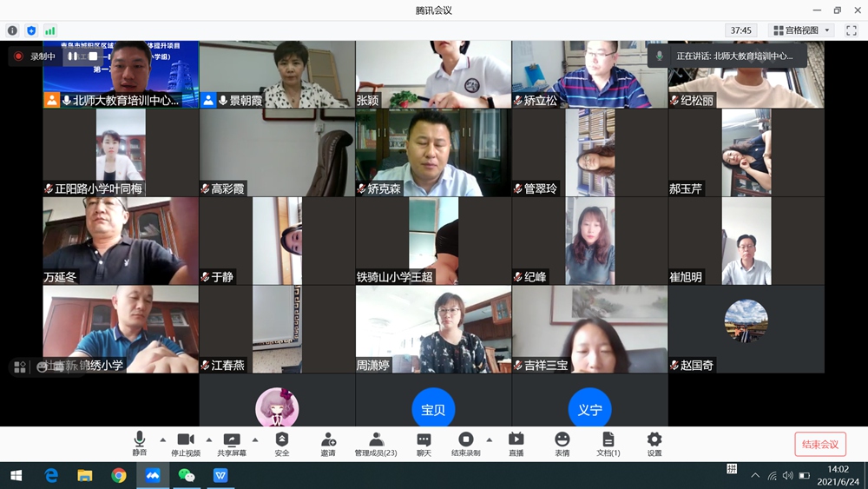Click blue person badge beside 景朝霞
Image resolution: width=868 pixels, height=489 pixels.
click(208, 100)
